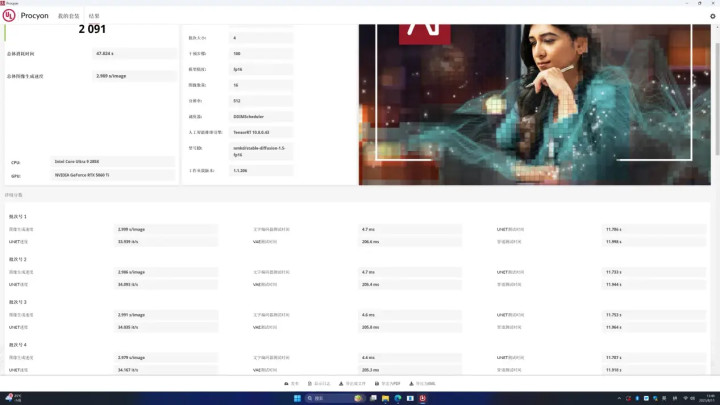Click the batch 3 heading
720x405 pixels.
point(18,302)
